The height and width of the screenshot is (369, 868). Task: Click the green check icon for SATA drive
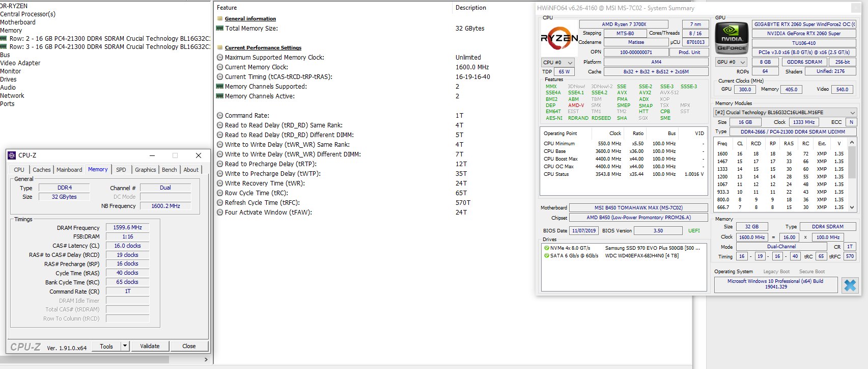pos(546,256)
